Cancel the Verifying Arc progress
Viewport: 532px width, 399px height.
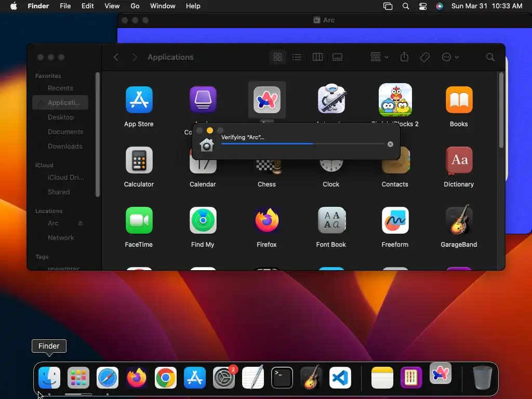(x=390, y=144)
